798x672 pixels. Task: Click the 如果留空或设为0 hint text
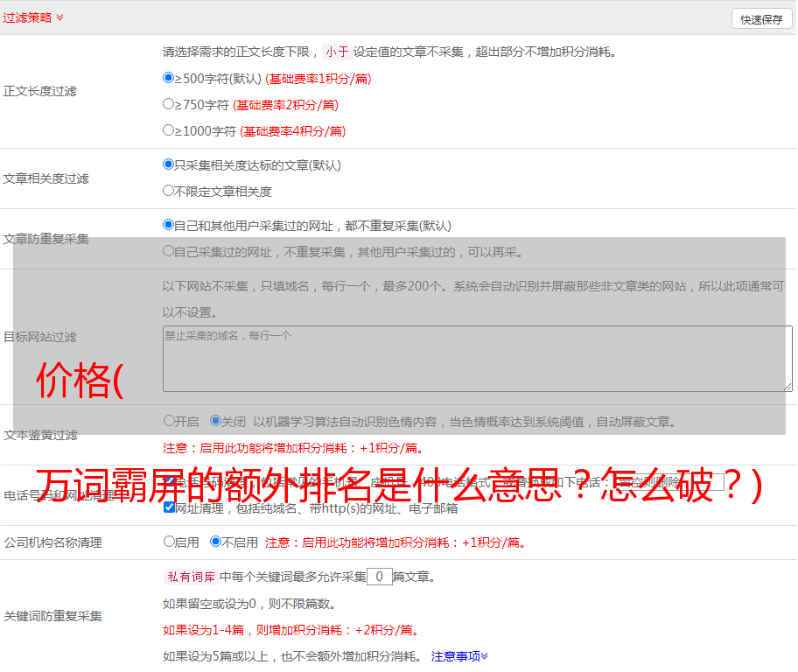(249, 604)
